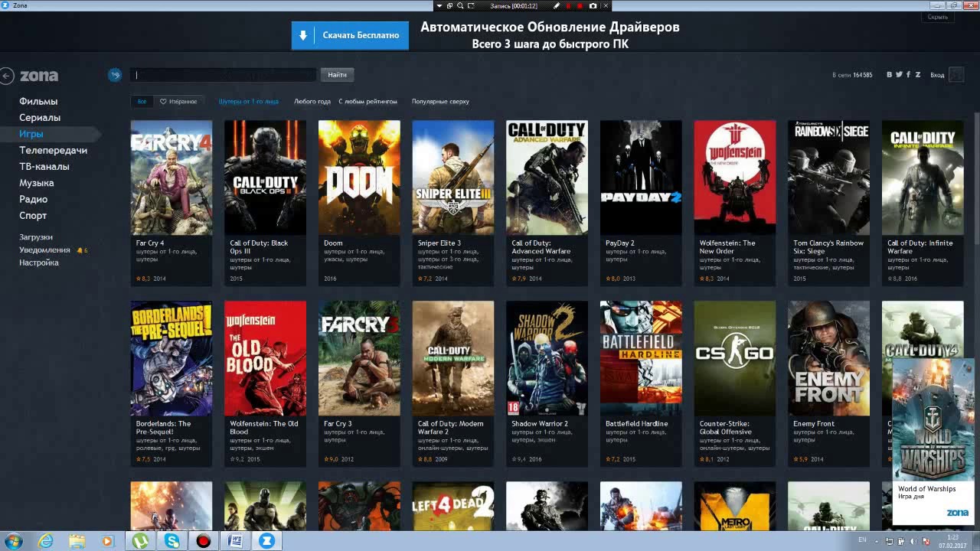
Task: Click the back arrow next to zona logo
Action: tap(7, 76)
